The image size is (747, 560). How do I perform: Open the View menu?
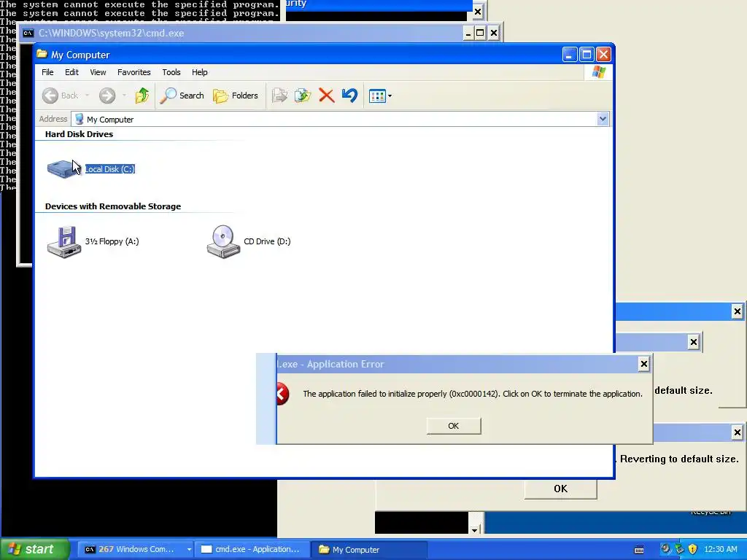coord(98,72)
